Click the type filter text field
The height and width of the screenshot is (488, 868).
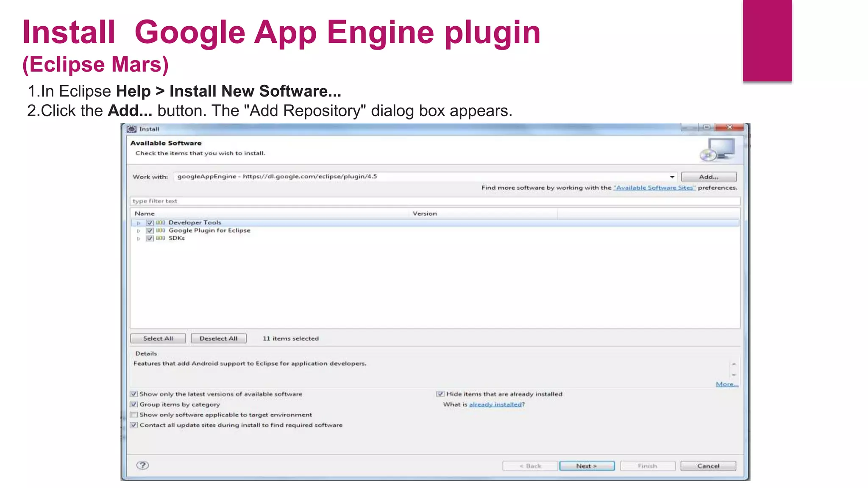point(435,201)
